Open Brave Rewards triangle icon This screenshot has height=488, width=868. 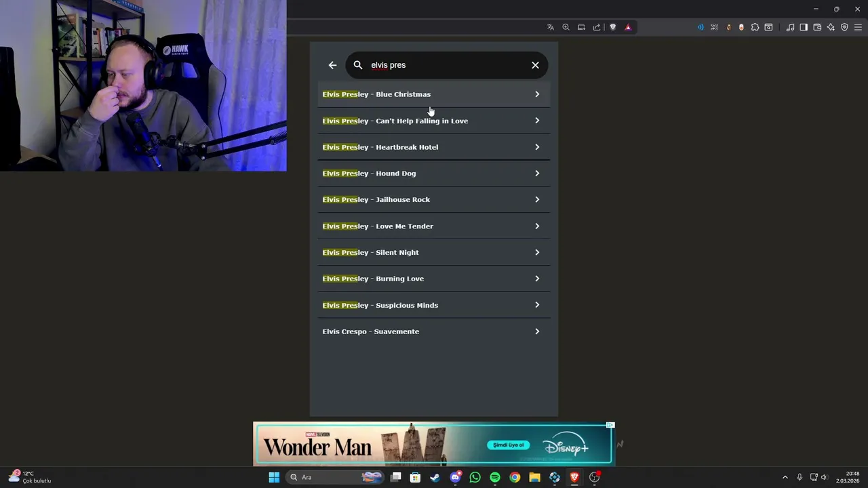(628, 27)
